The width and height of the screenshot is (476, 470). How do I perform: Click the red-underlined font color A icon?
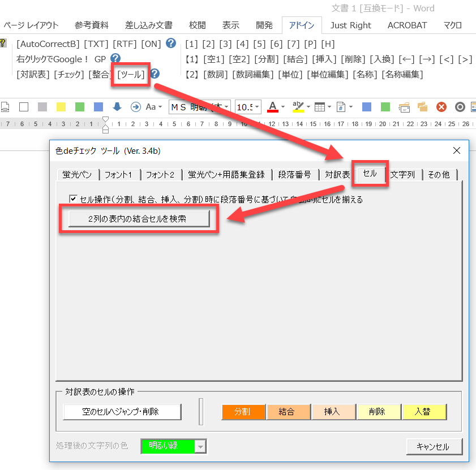tap(273, 106)
